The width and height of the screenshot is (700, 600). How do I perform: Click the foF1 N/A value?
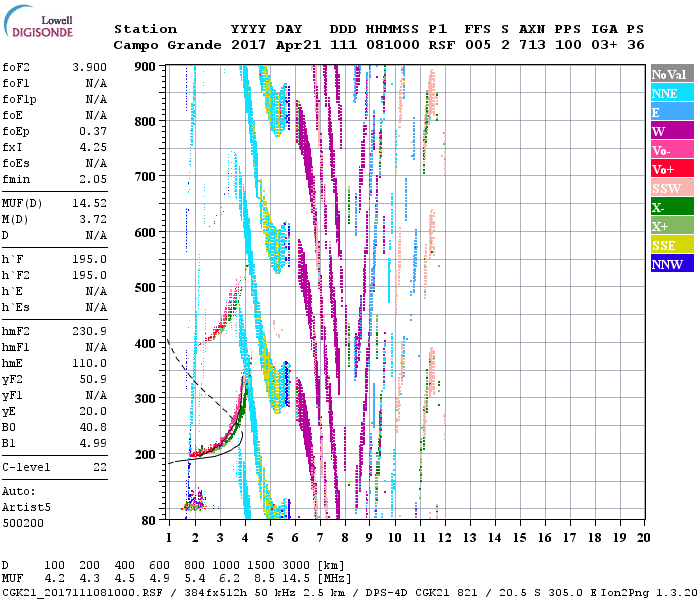[96, 83]
